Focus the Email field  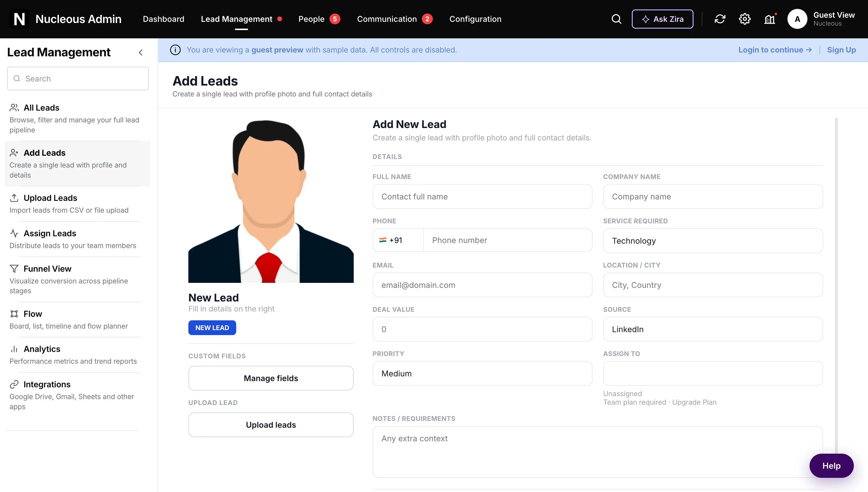coord(482,285)
